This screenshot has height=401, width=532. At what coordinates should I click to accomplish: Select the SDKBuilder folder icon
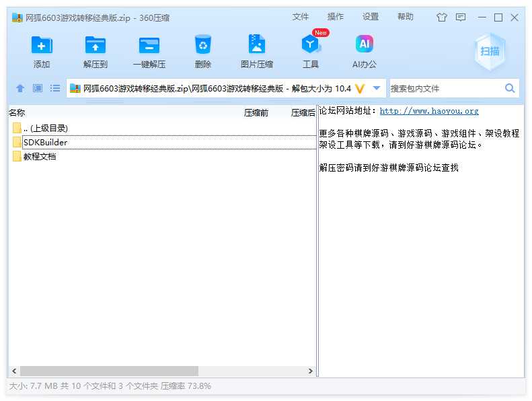coord(17,142)
